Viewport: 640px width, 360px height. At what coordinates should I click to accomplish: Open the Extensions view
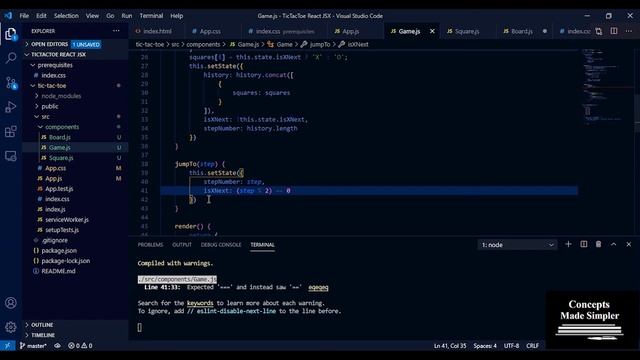(x=11, y=131)
